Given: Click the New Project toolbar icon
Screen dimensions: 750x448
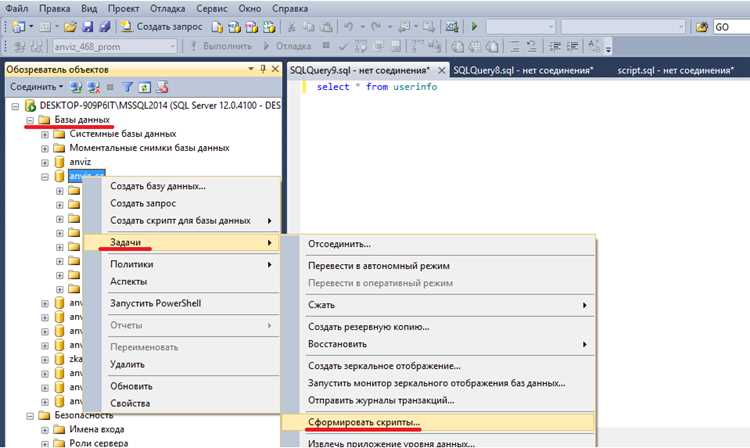Looking at the screenshot, I should tap(18, 27).
